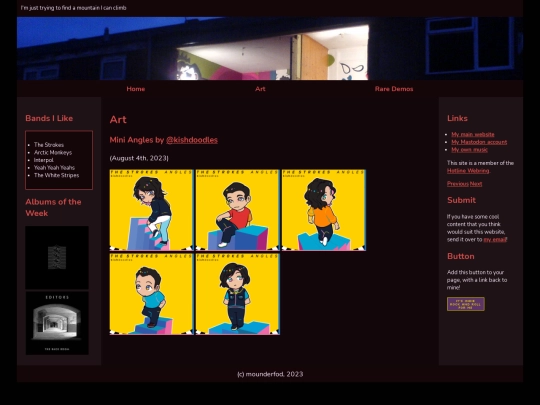Open My main website link
540x405 pixels.
tap(472, 134)
